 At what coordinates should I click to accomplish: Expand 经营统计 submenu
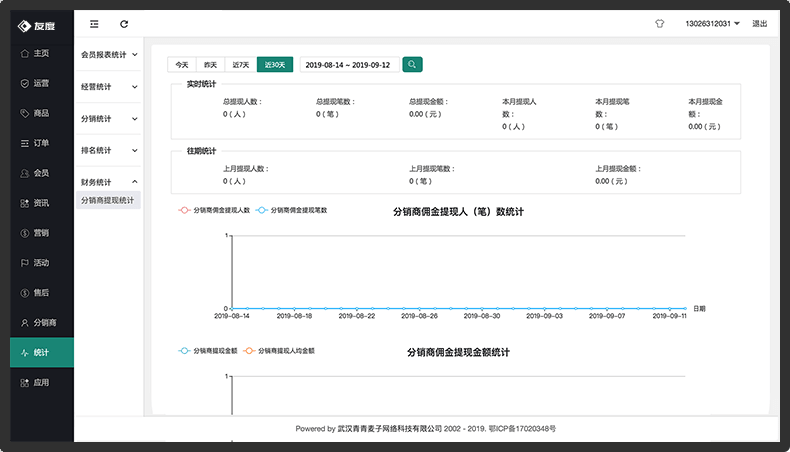[109, 87]
